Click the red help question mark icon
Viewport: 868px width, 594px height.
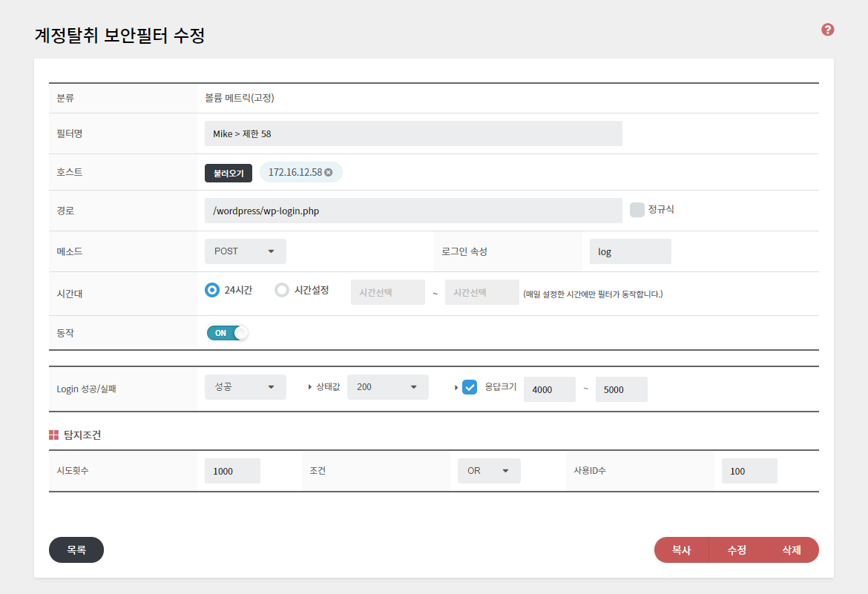828,30
